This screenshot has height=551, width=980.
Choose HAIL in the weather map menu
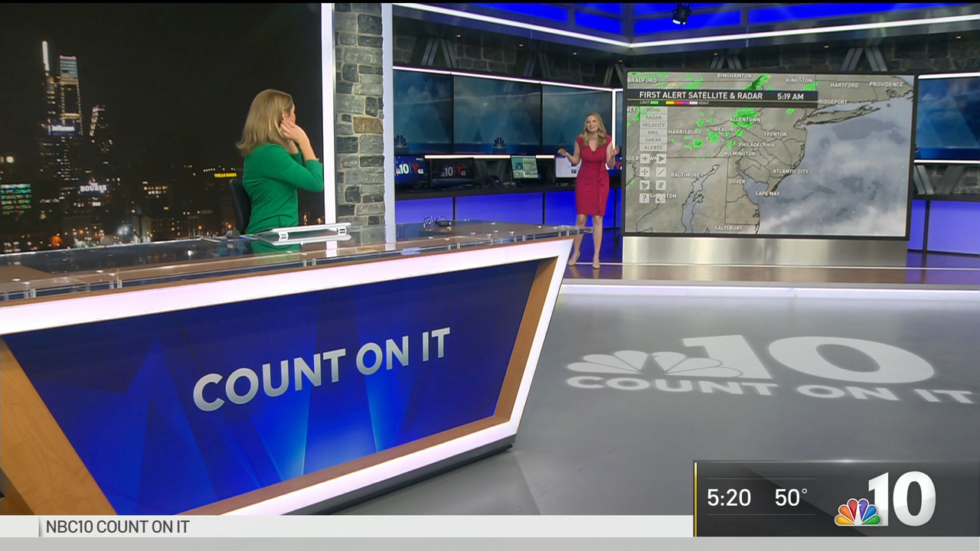[x=654, y=132]
